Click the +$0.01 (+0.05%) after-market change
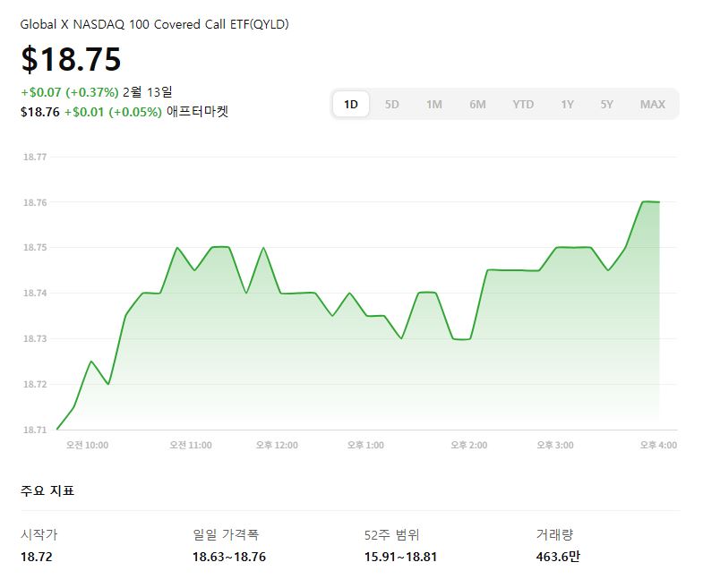 (x=113, y=112)
